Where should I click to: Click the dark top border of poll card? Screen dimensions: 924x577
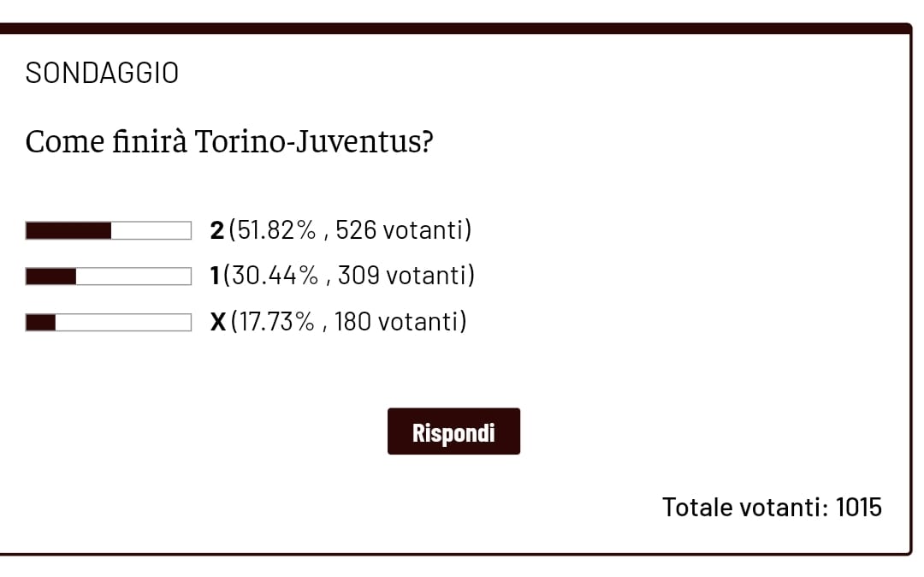tap(453, 28)
